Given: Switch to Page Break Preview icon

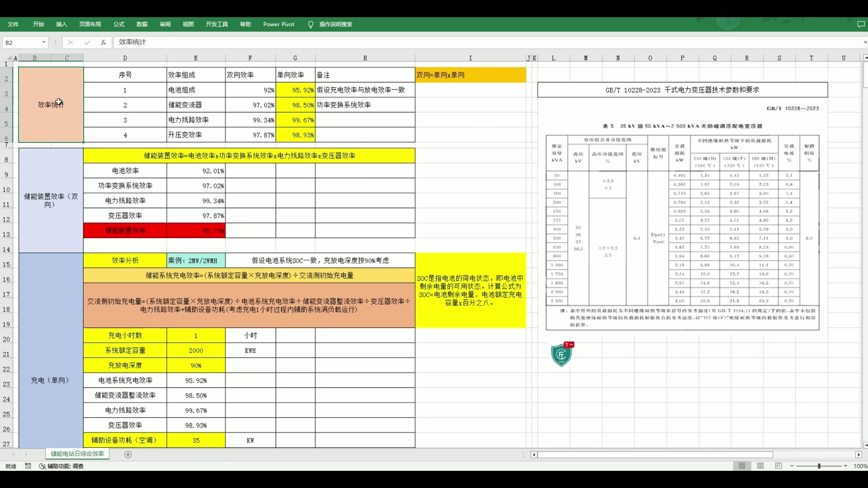Looking at the screenshot, I should tap(778, 466).
